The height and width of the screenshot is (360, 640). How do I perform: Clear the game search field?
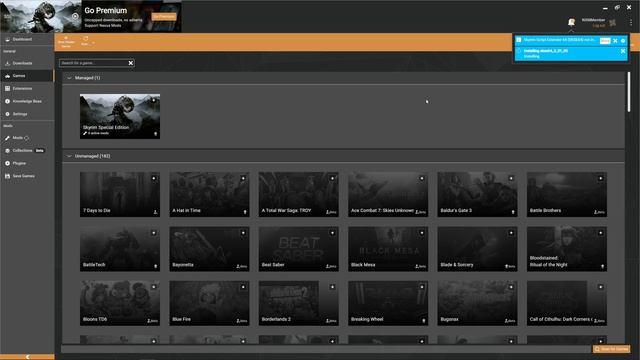coord(131,63)
